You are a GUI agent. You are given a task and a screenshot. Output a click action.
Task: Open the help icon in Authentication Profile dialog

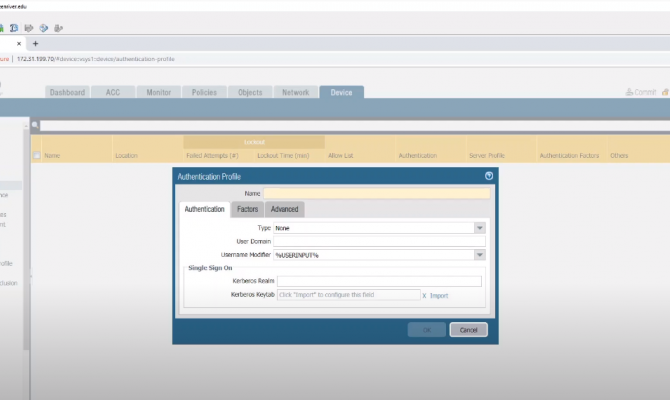[x=489, y=176]
